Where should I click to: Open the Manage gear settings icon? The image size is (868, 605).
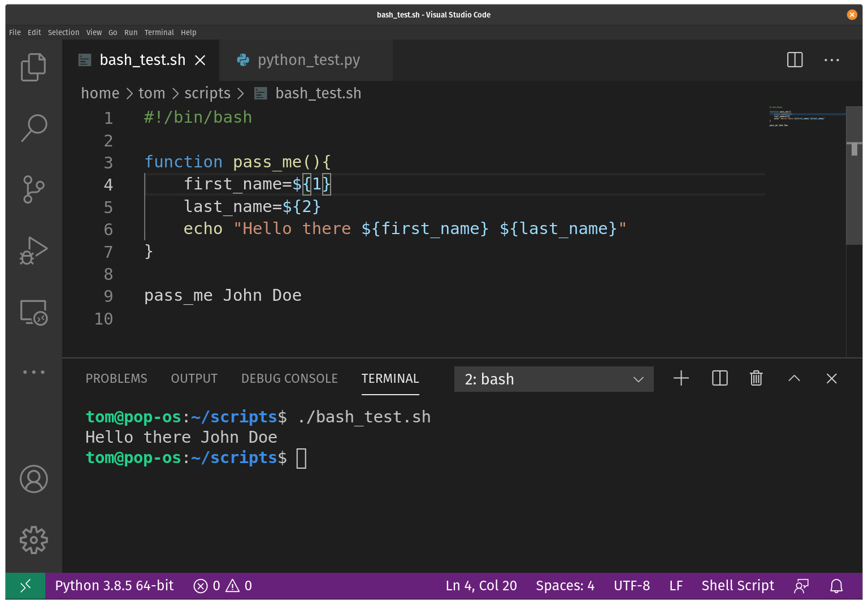33,540
